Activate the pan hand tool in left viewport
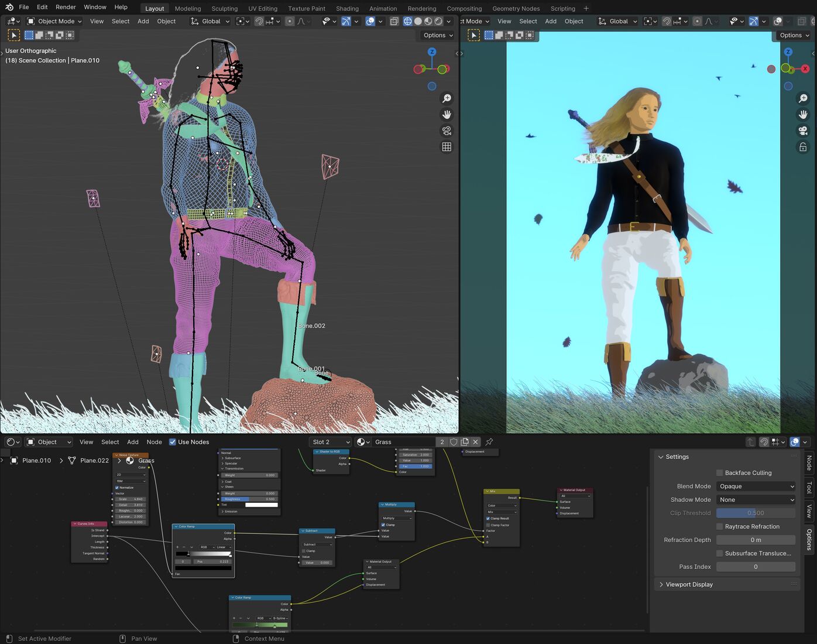 click(x=447, y=115)
